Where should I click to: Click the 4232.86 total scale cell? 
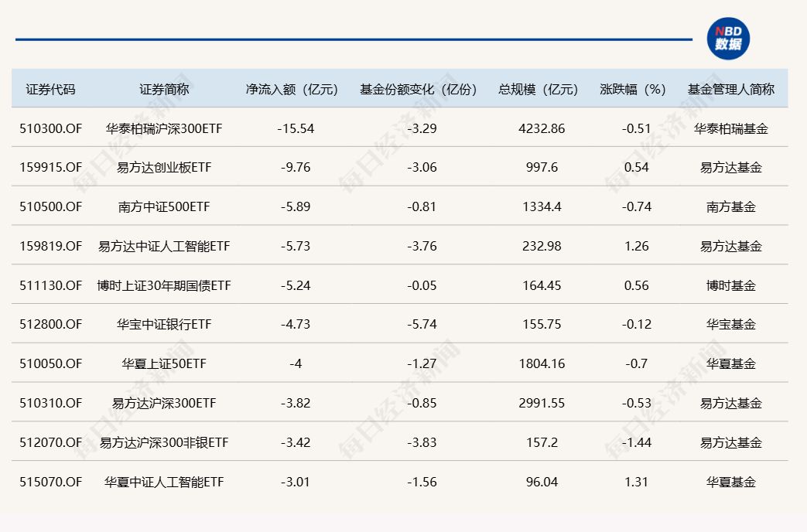click(x=542, y=128)
